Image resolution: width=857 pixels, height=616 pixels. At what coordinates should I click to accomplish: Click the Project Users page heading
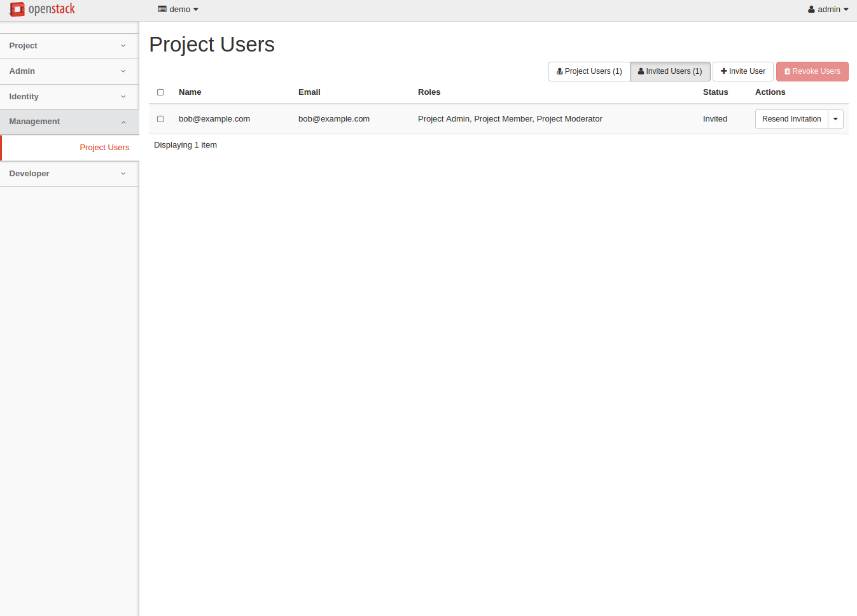(212, 45)
